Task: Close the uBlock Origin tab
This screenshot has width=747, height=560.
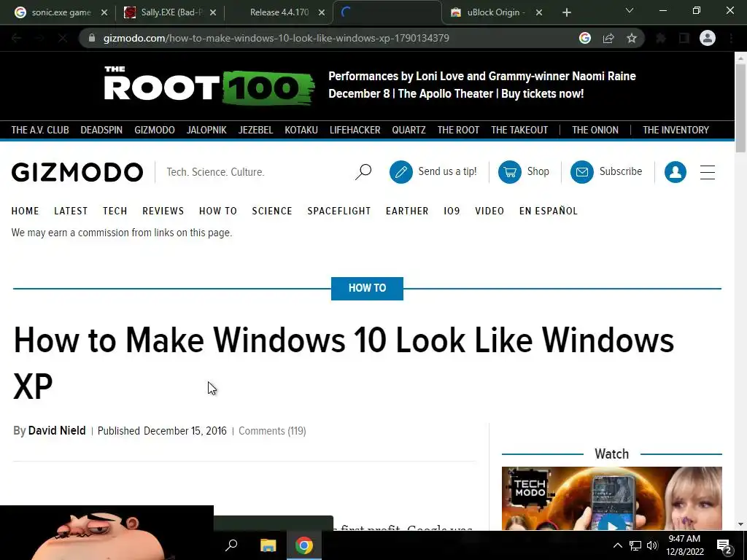Action: pos(539,12)
